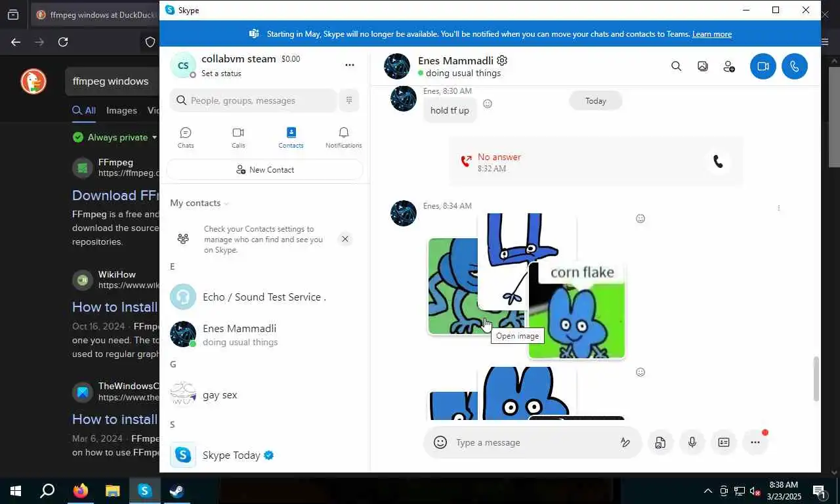
Task: Reload the browser page
Action: tap(63, 42)
